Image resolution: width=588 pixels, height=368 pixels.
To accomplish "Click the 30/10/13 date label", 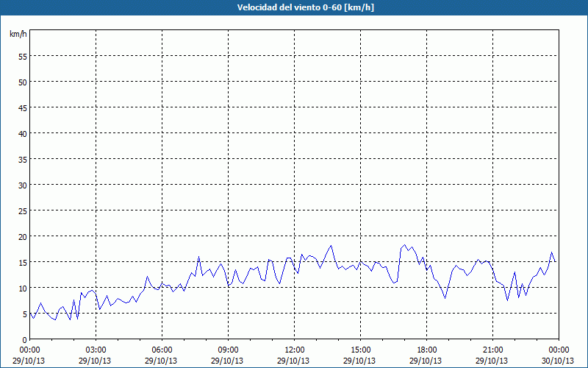I will (x=558, y=361).
